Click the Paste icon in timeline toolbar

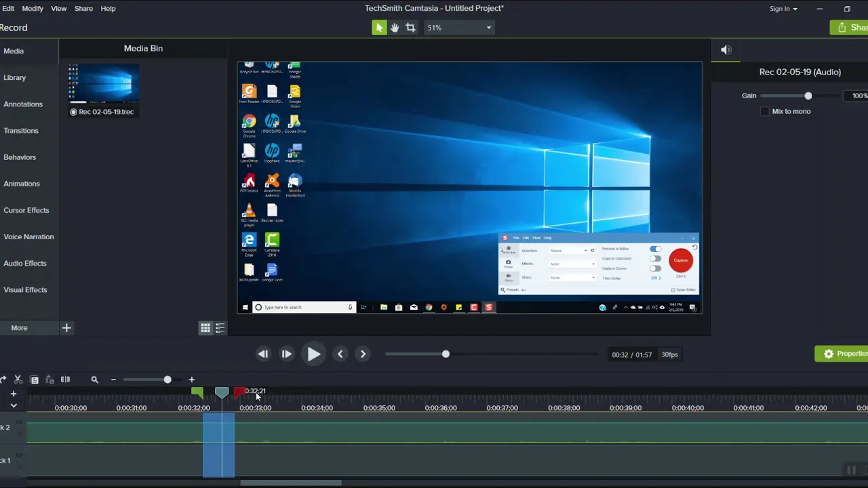coord(50,380)
